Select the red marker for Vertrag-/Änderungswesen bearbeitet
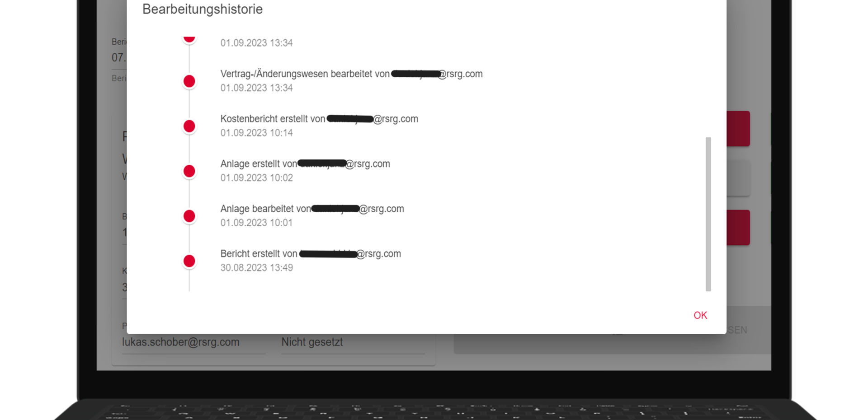 [x=189, y=81]
